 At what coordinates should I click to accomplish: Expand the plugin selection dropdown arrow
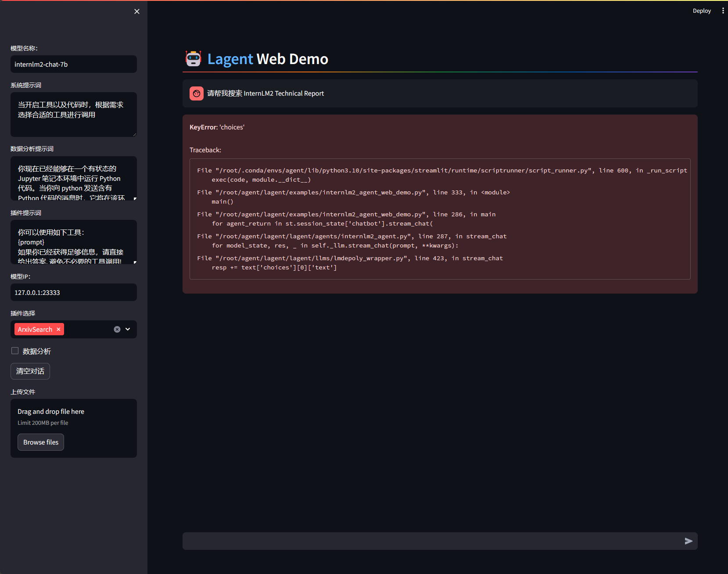[128, 329]
